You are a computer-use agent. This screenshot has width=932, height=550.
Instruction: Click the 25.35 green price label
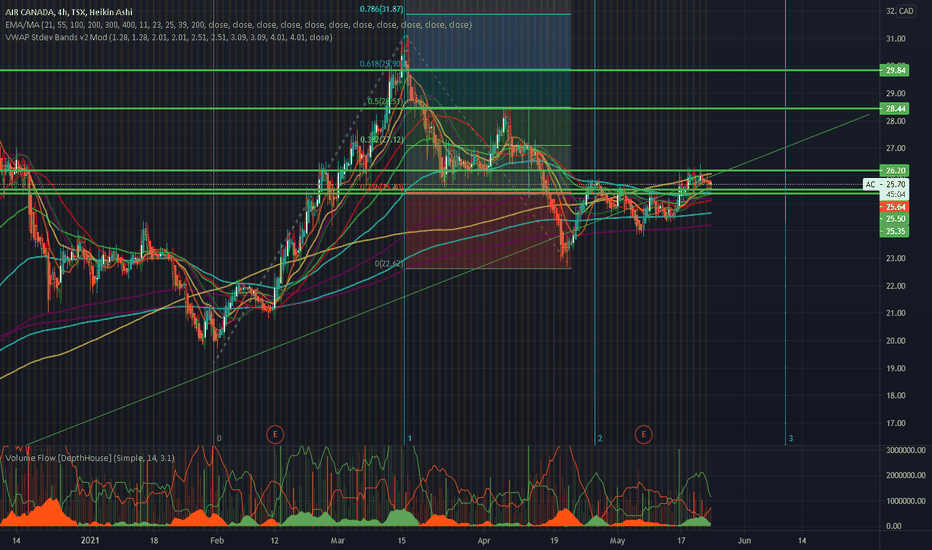[x=895, y=231]
